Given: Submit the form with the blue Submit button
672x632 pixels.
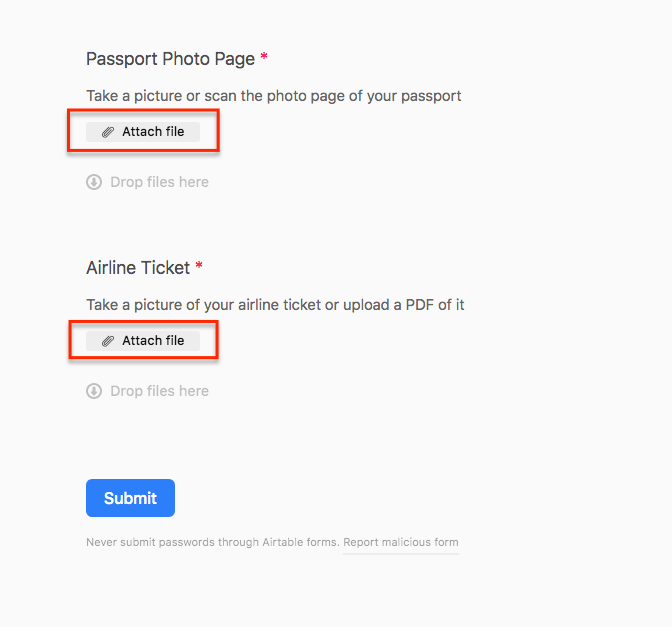Looking at the screenshot, I should coord(130,498).
